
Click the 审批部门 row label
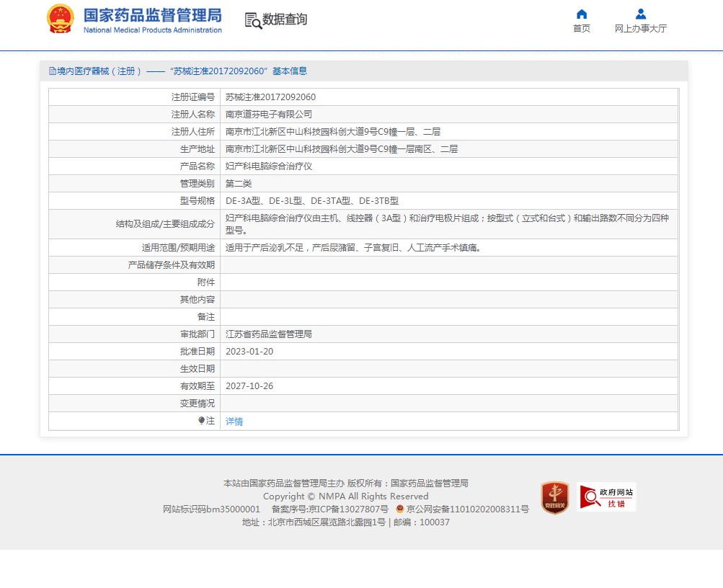point(198,334)
